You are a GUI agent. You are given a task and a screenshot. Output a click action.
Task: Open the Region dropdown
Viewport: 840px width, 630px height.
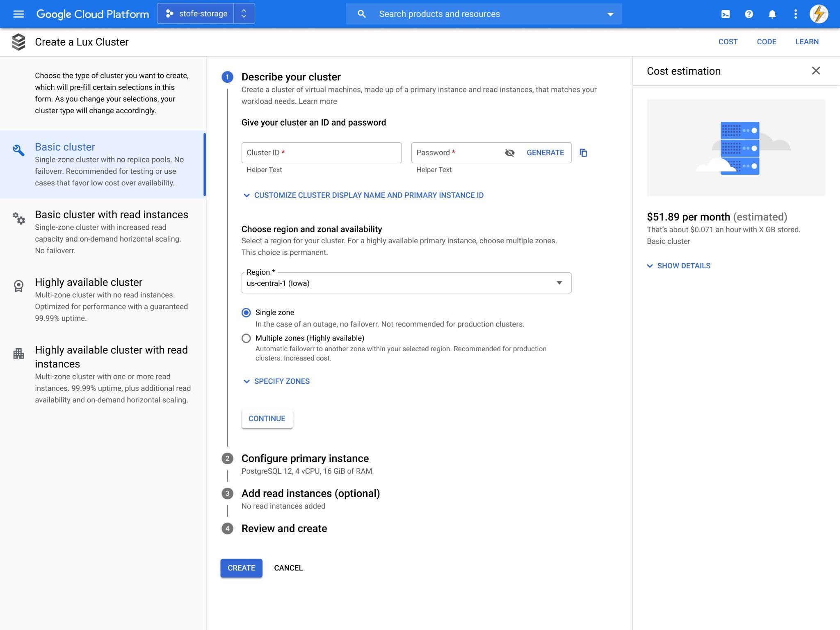point(406,283)
